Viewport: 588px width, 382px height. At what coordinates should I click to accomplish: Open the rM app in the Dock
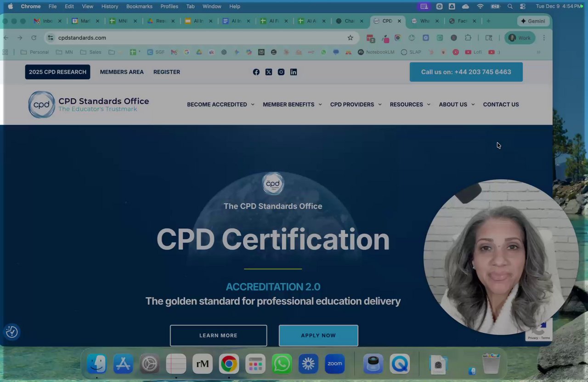203,364
